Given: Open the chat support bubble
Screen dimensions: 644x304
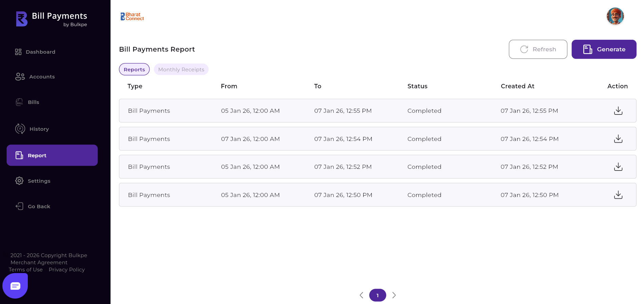Looking at the screenshot, I should pyautogui.click(x=15, y=286).
